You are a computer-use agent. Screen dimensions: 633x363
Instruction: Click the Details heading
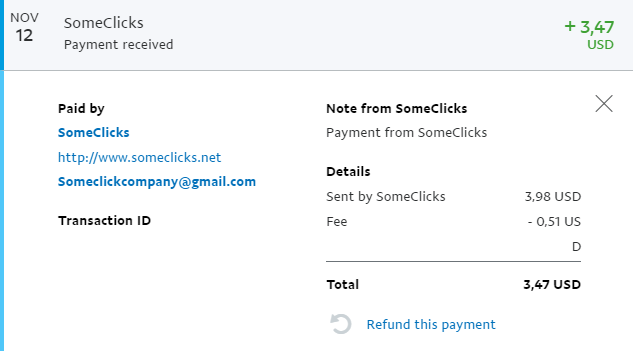[348, 172]
